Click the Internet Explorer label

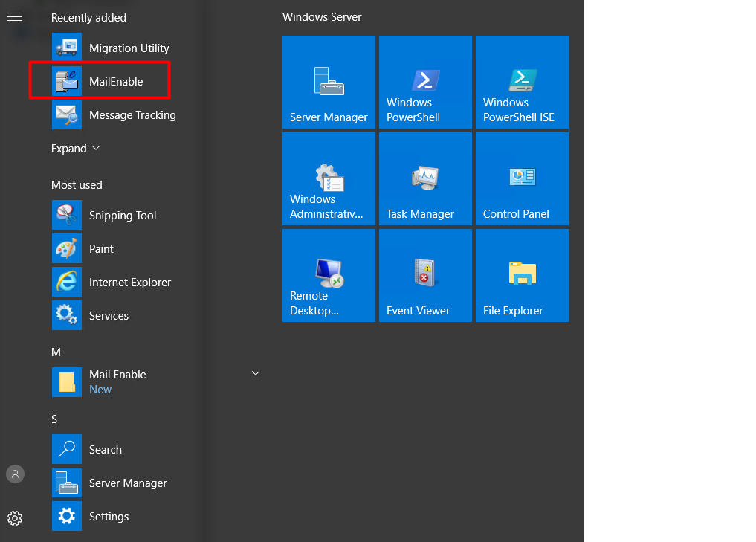pyautogui.click(x=130, y=282)
